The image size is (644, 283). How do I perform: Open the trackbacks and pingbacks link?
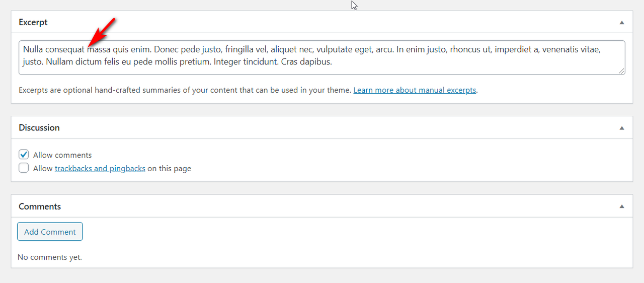pyautogui.click(x=100, y=168)
